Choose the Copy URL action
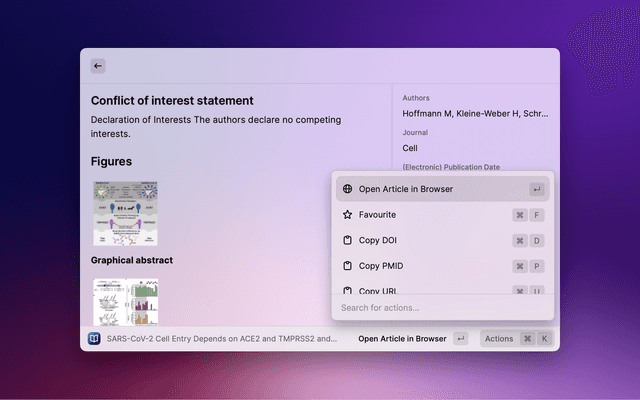The width and height of the screenshot is (640, 400). (x=380, y=290)
